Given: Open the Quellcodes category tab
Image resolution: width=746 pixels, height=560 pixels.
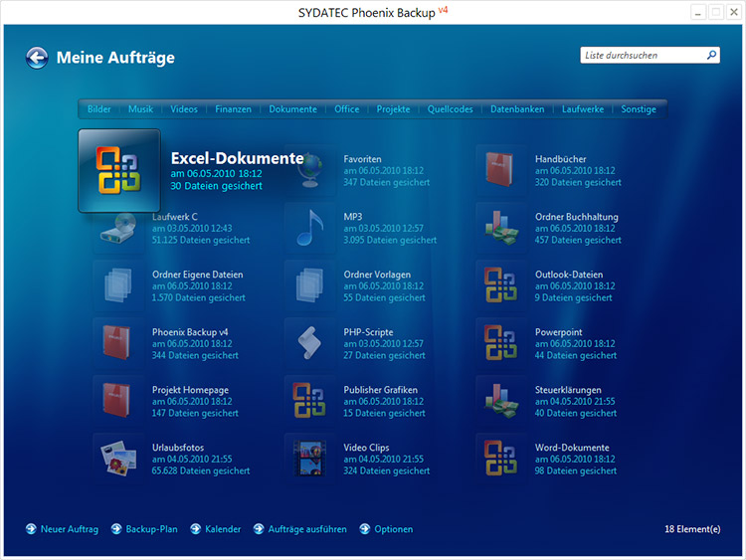Looking at the screenshot, I should pyautogui.click(x=450, y=109).
